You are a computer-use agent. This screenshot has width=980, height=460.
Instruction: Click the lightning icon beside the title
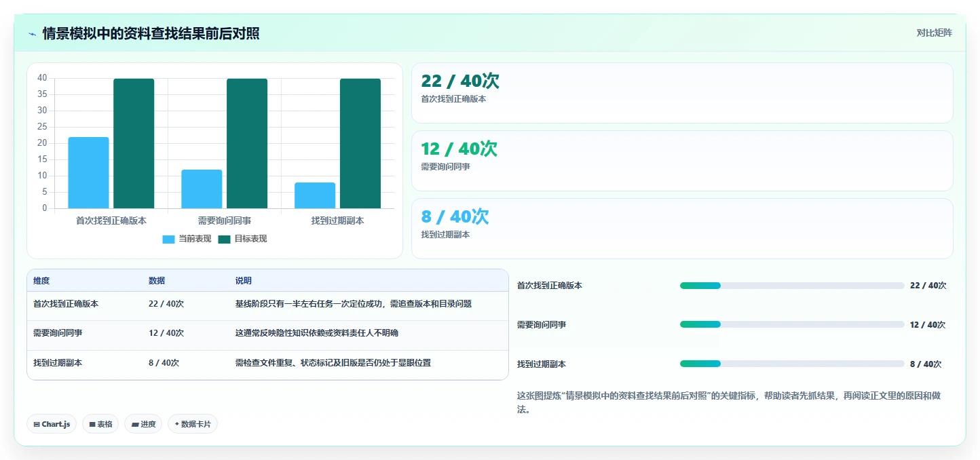(33, 34)
